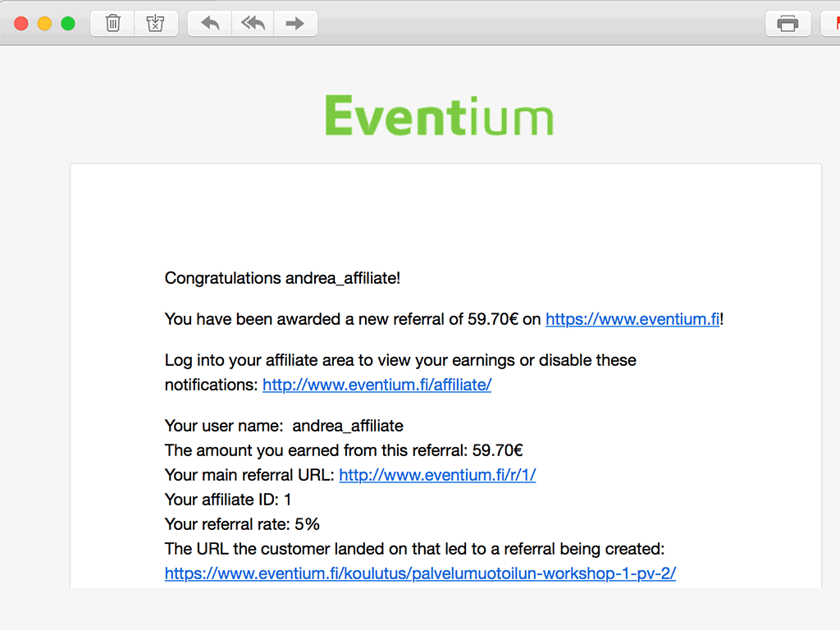
Task: Reply to the email
Action: click(209, 24)
